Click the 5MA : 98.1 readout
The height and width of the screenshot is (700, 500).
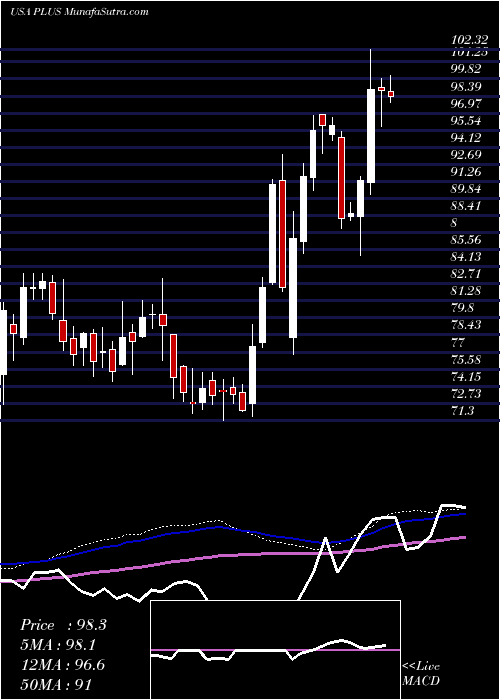(x=60, y=645)
